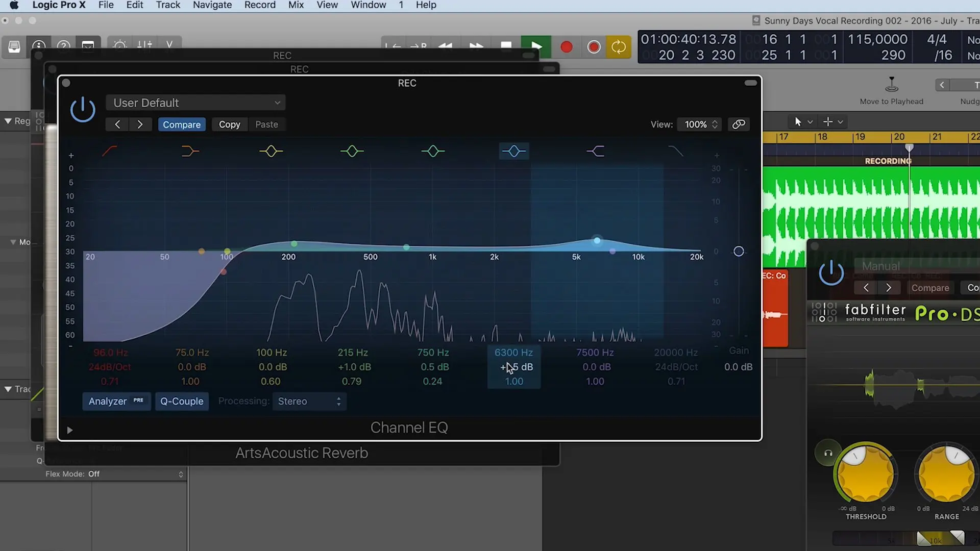Open the Flex Mode dropdown
The height and width of the screenshot is (551, 980).
(136, 474)
